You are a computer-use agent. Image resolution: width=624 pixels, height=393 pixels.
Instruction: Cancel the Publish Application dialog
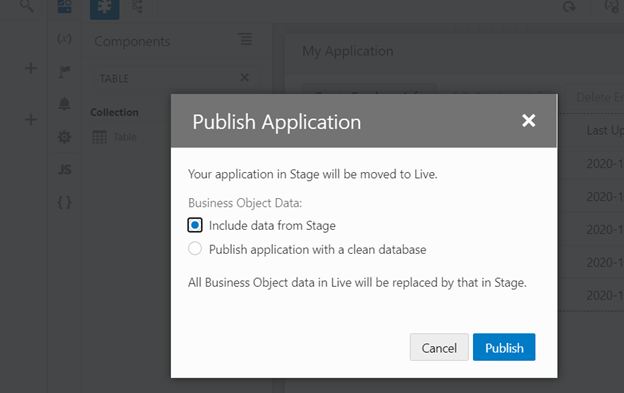pos(439,347)
